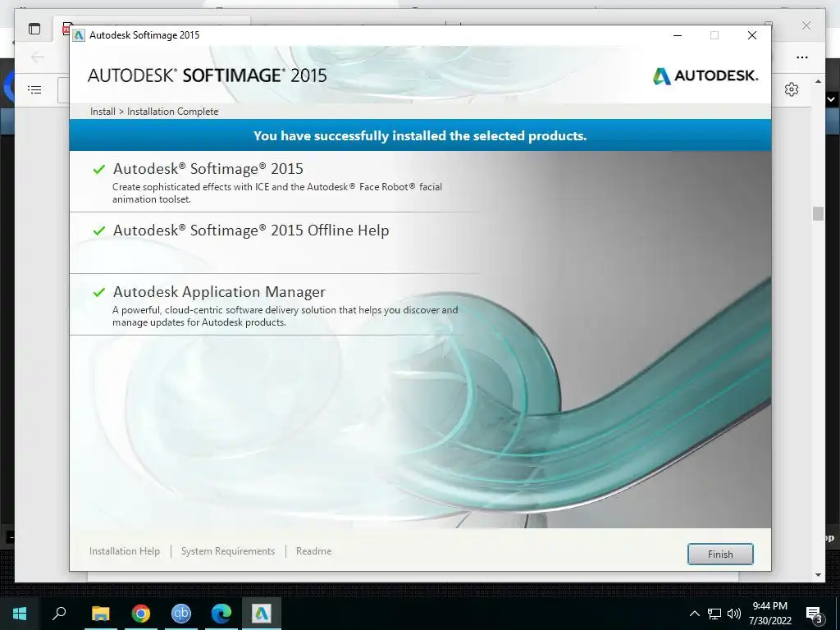The width and height of the screenshot is (840, 630).
Task: Click the successfully installed banner message
Action: [x=420, y=135]
